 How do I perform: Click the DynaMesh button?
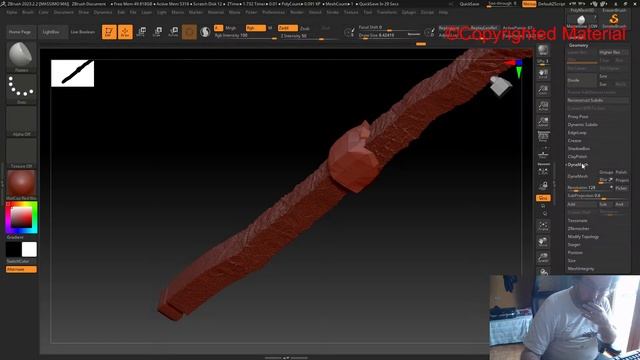(582, 176)
